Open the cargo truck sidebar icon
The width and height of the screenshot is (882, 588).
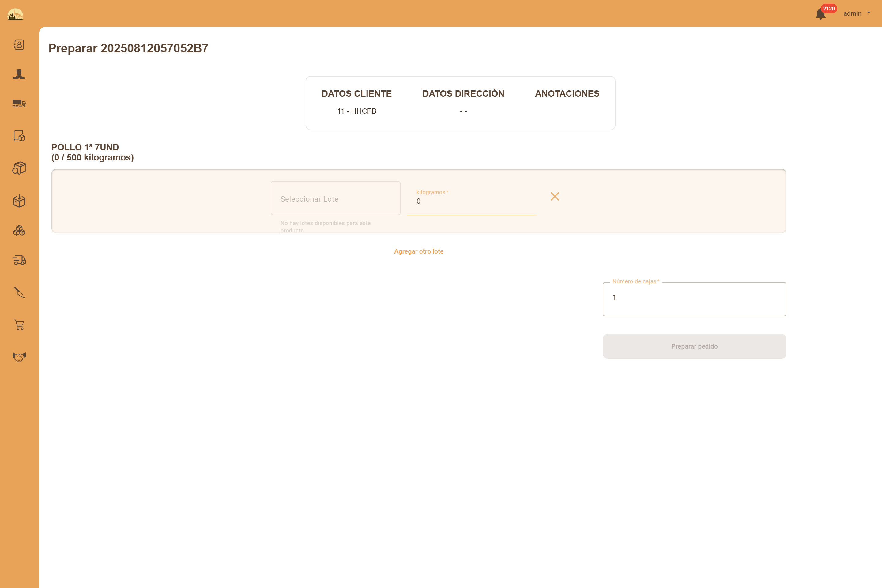click(x=19, y=104)
